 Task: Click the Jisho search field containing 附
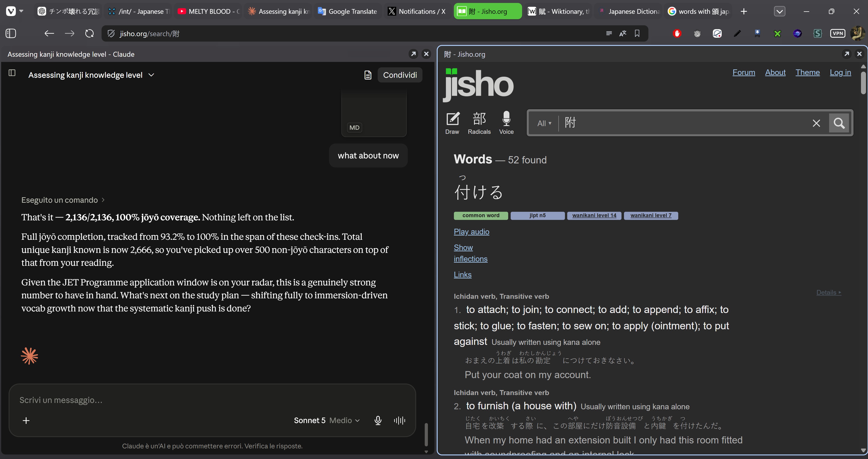click(684, 123)
